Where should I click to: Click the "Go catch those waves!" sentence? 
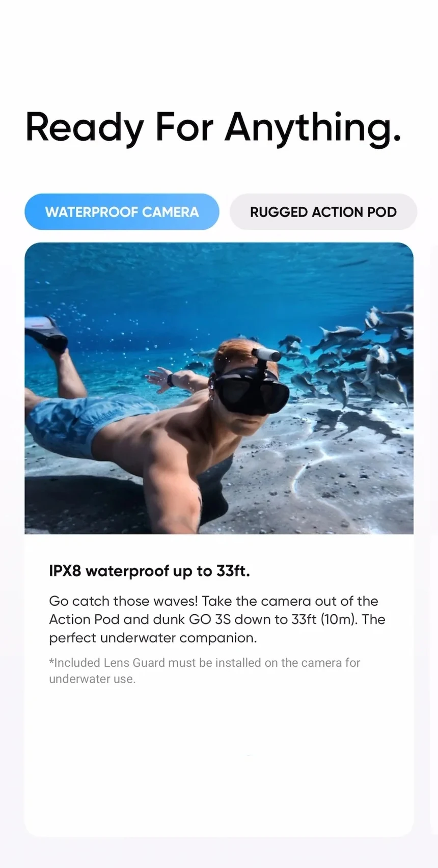click(x=123, y=601)
